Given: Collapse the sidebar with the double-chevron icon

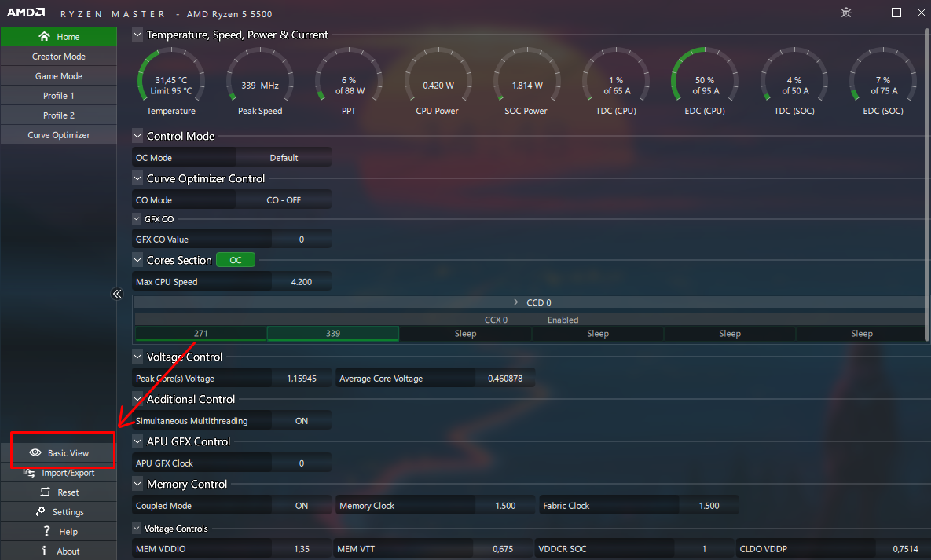Looking at the screenshot, I should (x=117, y=294).
